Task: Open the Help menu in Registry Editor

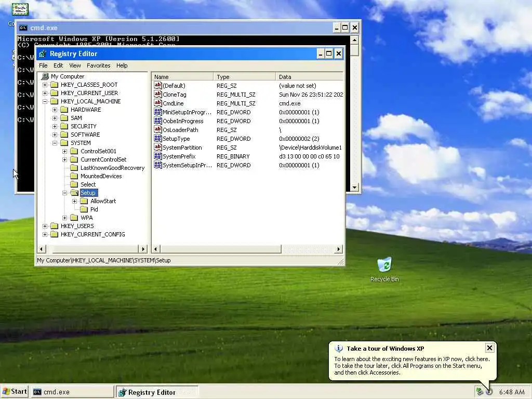Action: click(122, 65)
